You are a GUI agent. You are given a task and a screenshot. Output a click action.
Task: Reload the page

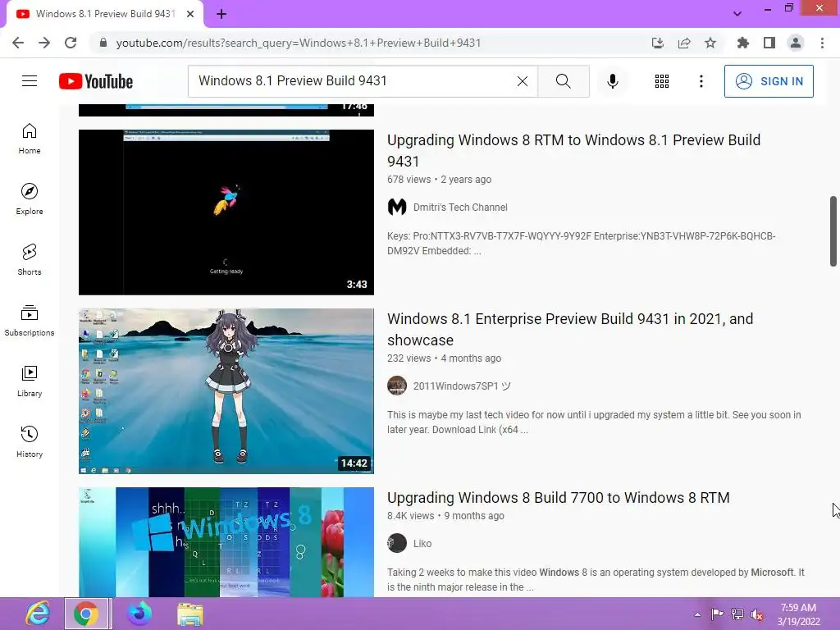pyautogui.click(x=71, y=43)
